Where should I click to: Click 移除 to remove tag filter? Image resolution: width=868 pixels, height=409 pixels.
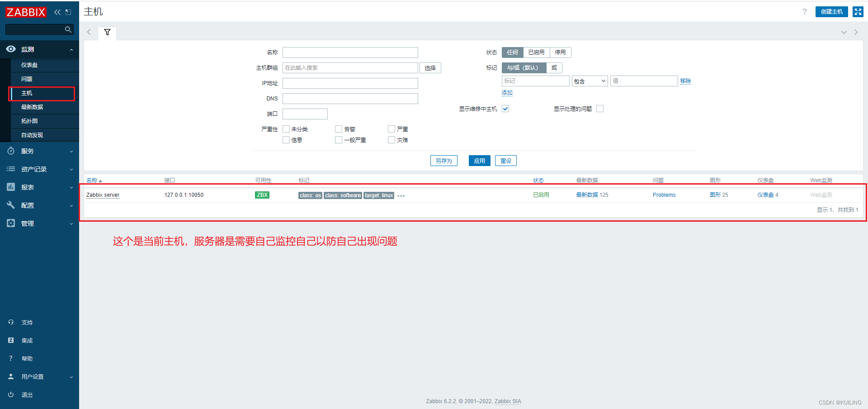pos(685,81)
